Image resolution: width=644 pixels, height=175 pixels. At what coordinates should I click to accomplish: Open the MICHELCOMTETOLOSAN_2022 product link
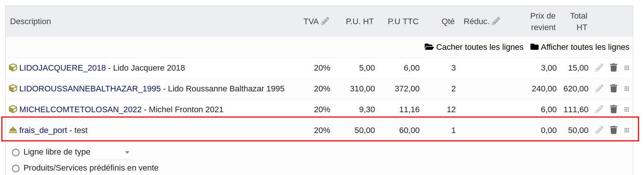click(x=80, y=110)
